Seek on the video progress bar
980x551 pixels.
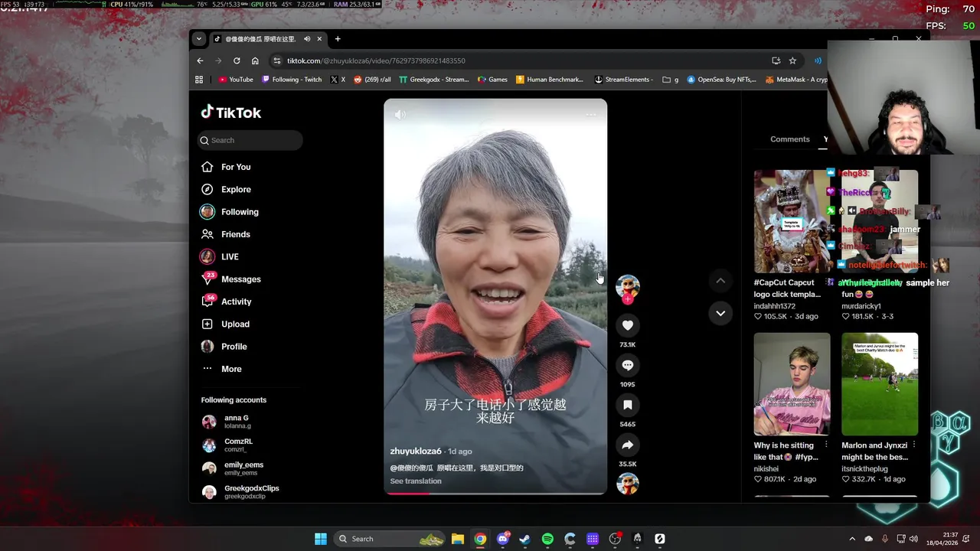click(x=495, y=493)
